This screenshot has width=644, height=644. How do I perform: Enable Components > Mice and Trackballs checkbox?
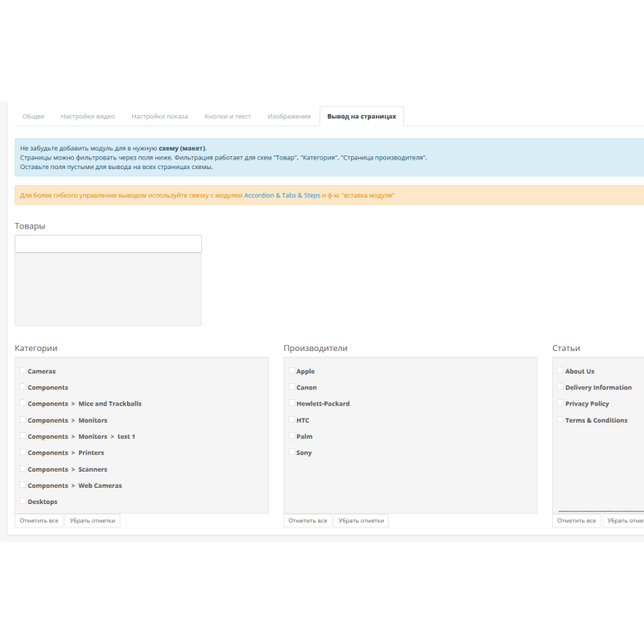click(x=22, y=403)
